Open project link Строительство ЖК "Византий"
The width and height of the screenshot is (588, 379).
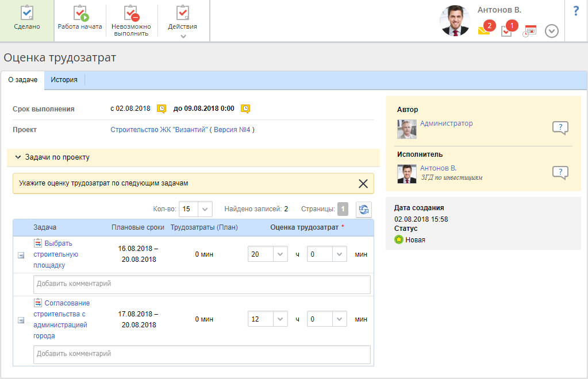click(x=159, y=130)
